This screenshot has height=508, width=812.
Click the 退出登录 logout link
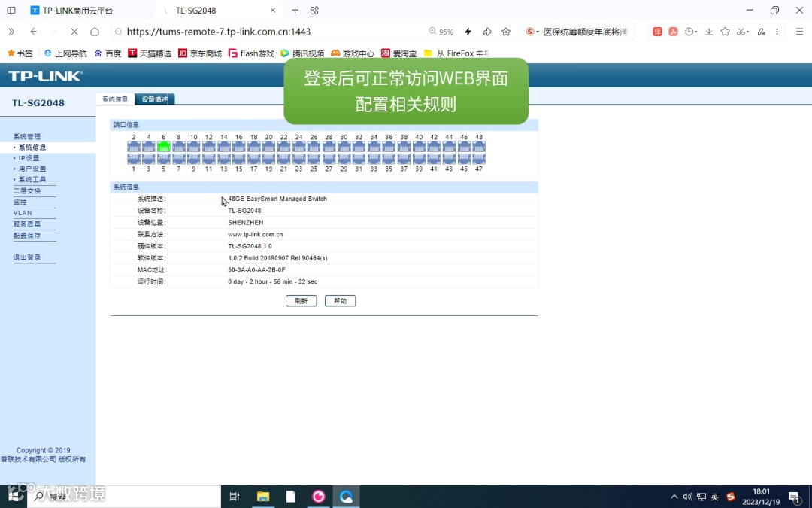[27, 257]
